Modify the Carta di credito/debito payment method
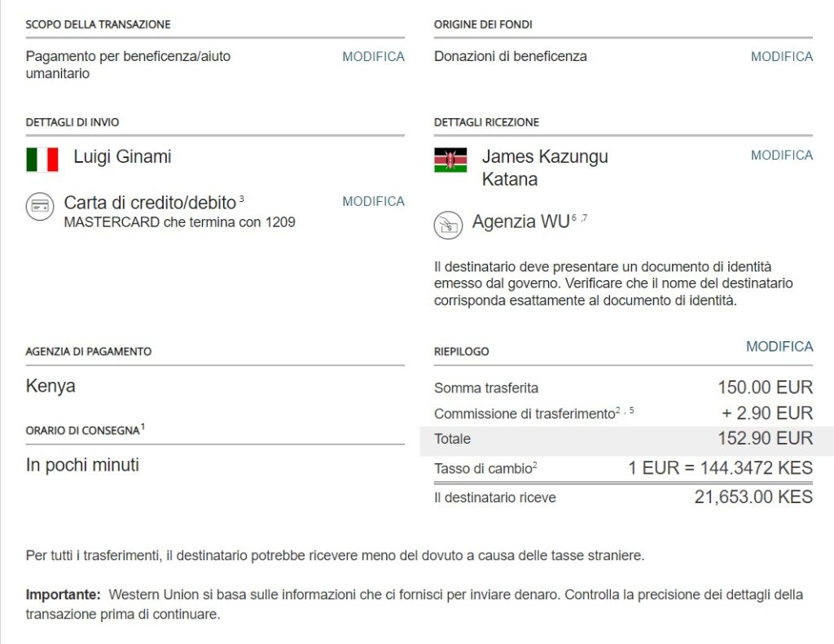This screenshot has height=644, width=834. pos(373,201)
